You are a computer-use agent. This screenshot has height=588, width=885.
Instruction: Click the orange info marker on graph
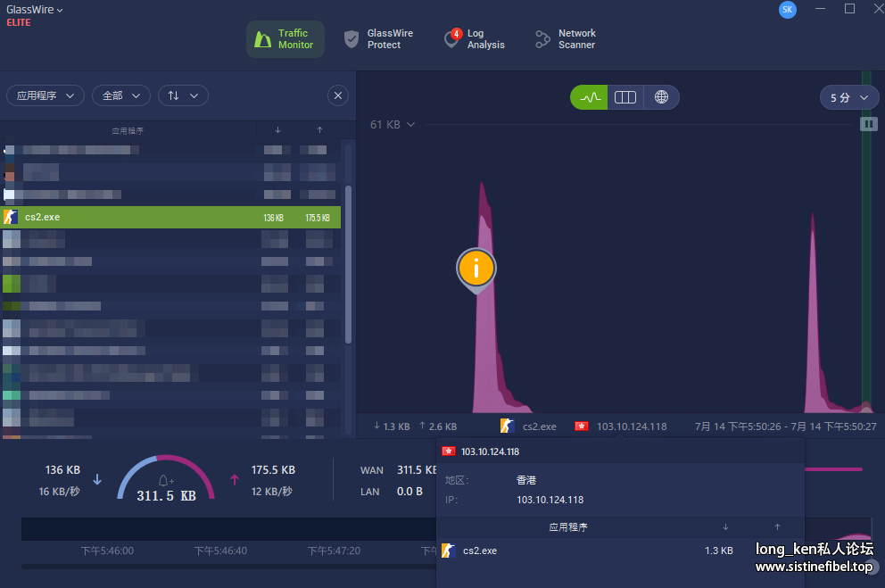pyautogui.click(x=476, y=267)
